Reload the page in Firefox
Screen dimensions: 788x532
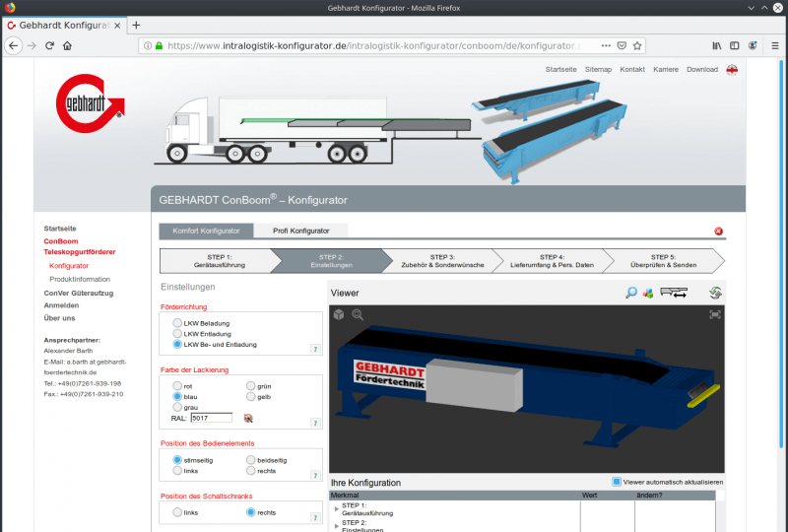[49, 45]
